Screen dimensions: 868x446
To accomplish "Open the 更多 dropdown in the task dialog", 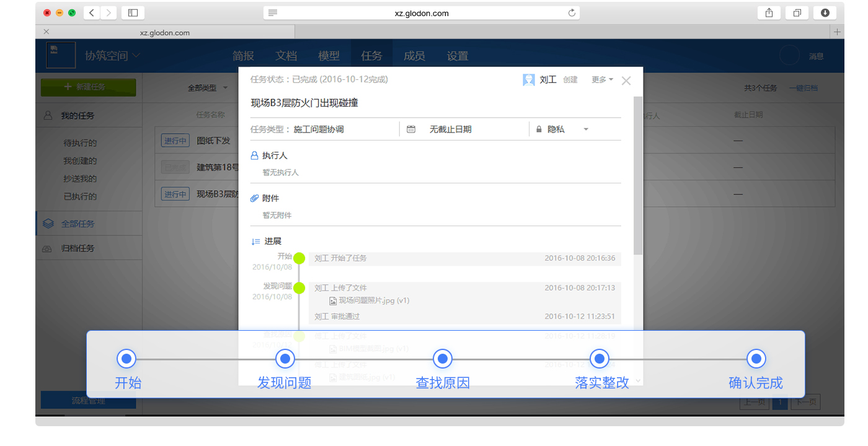I will pos(601,79).
